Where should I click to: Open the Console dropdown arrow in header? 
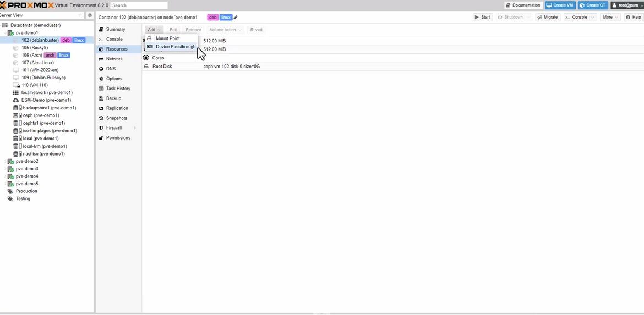coord(593,17)
